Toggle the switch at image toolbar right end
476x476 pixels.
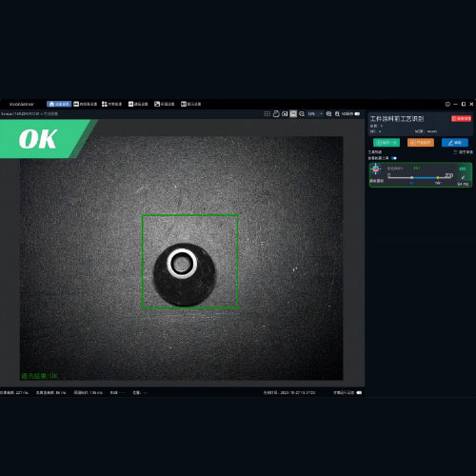pos(357,113)
